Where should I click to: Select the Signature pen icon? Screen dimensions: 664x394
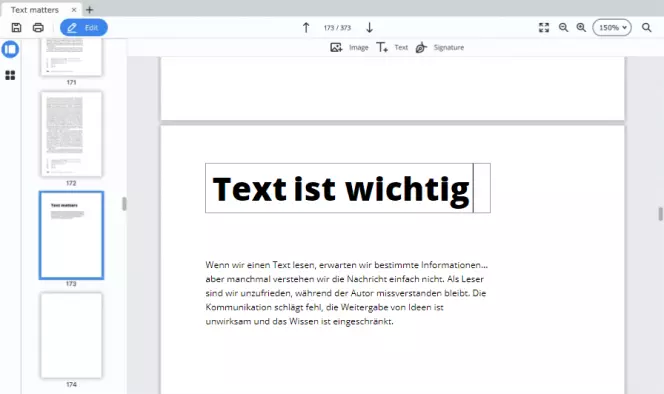pyautogui.click(x=421, y=47)
